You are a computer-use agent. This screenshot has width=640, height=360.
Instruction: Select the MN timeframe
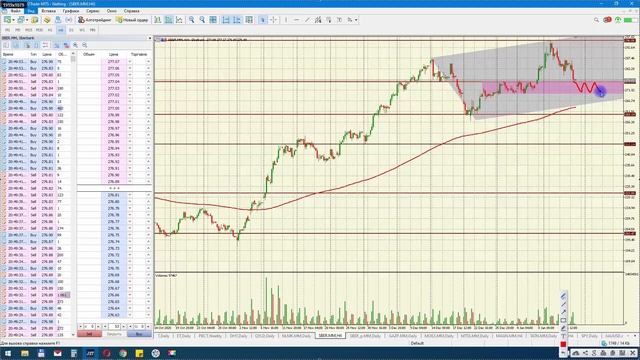[93, 30]
